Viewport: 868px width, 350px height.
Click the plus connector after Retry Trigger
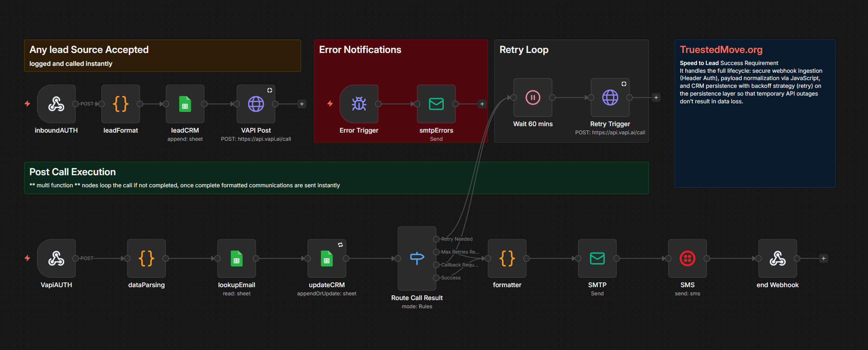click(x=656, y=98)
